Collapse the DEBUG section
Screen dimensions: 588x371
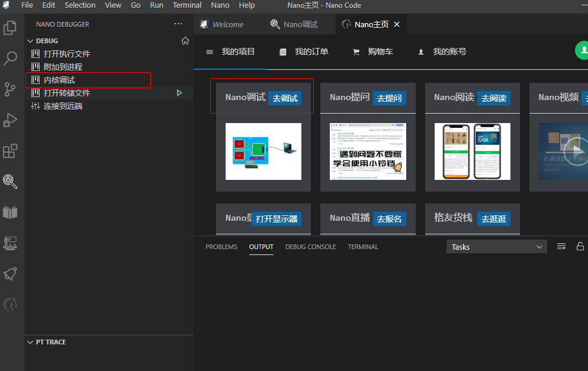coord(30,41)
